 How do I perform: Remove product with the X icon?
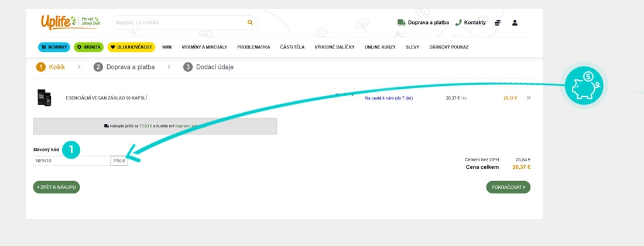pos(529,98)
